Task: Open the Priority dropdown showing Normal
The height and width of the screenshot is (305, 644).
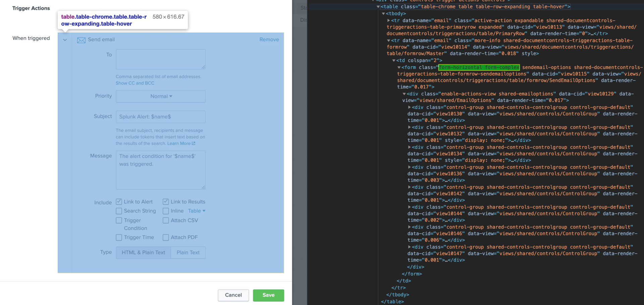Action: [160, 96]
